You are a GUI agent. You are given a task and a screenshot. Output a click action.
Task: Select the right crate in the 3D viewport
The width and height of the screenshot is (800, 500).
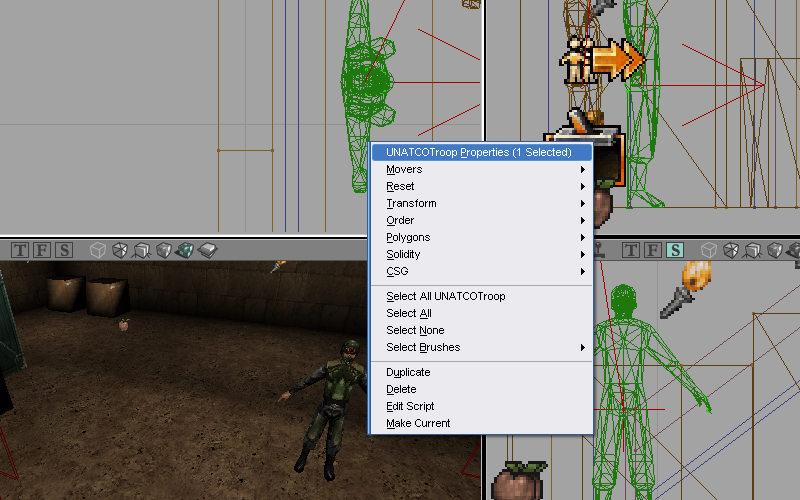tap(107, 297)
